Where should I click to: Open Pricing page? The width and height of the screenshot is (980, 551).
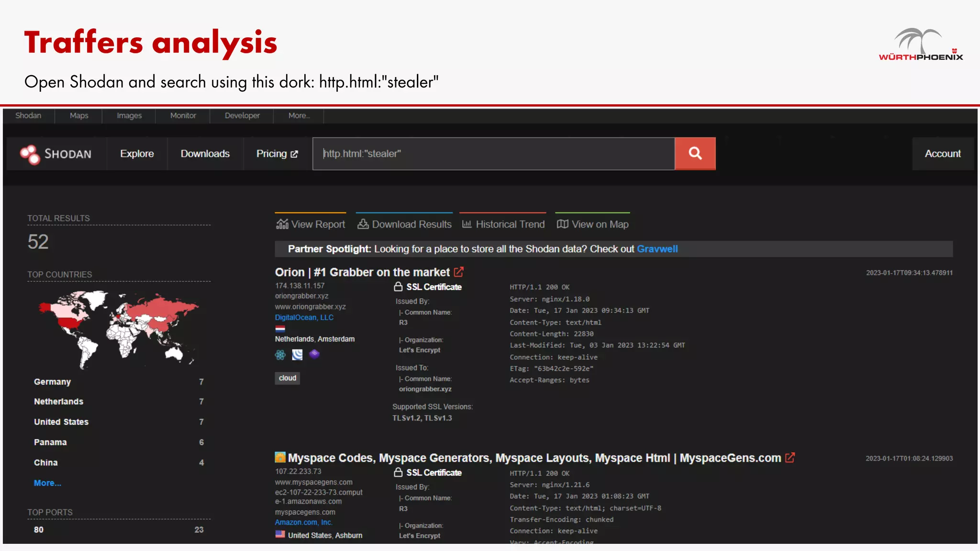tap(277, 154)
